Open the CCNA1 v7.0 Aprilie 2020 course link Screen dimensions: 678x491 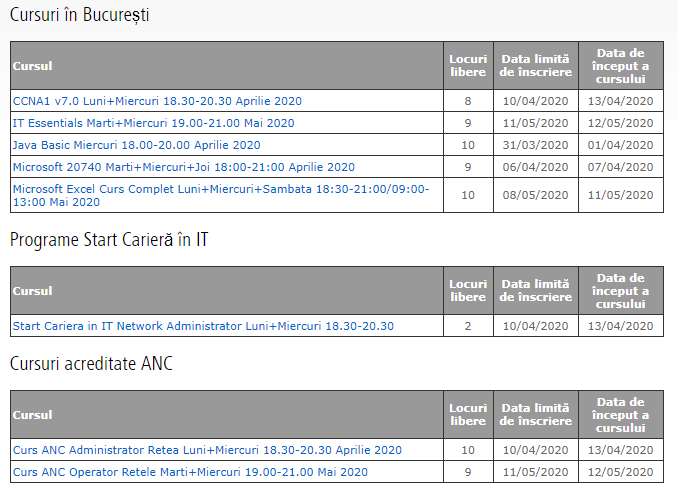coord(157,101)
